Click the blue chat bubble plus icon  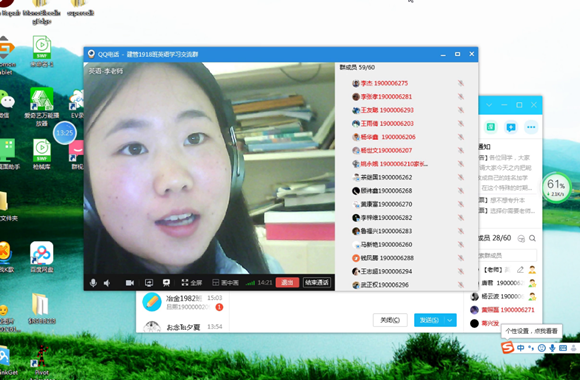(511, 127)
